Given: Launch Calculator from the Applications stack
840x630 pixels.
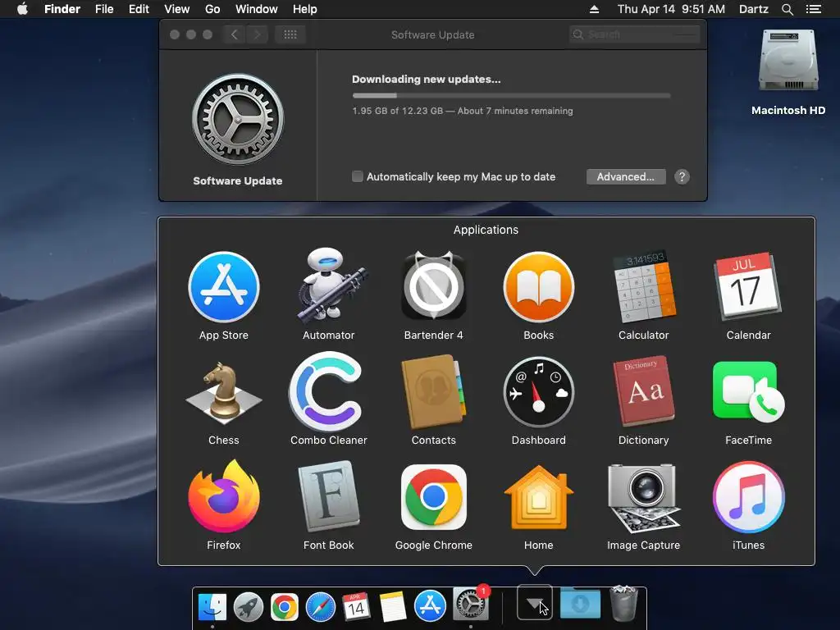Looking at the screenshot, I should point(643,286).
